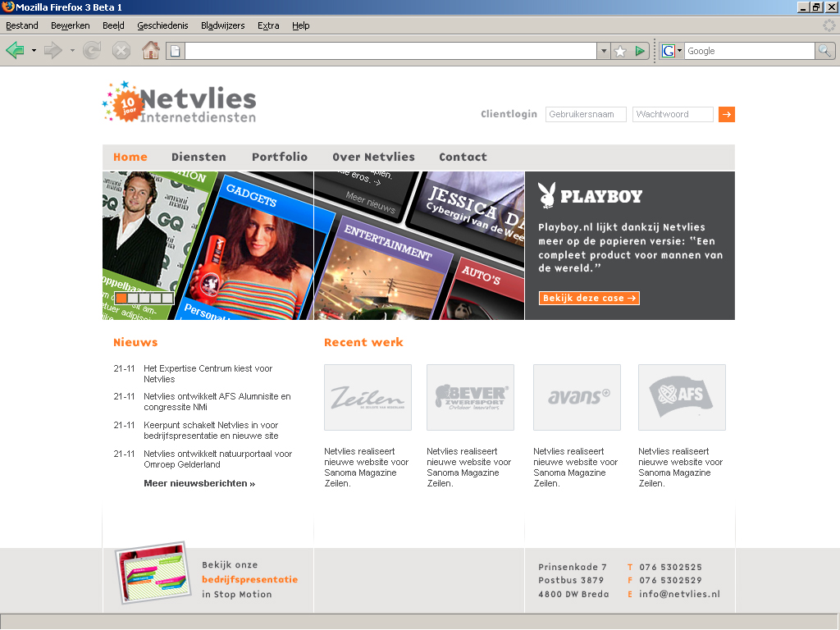Select the second slideshow indicator square
Viewport: 840px width, 630px height.
tap(133, 299)
